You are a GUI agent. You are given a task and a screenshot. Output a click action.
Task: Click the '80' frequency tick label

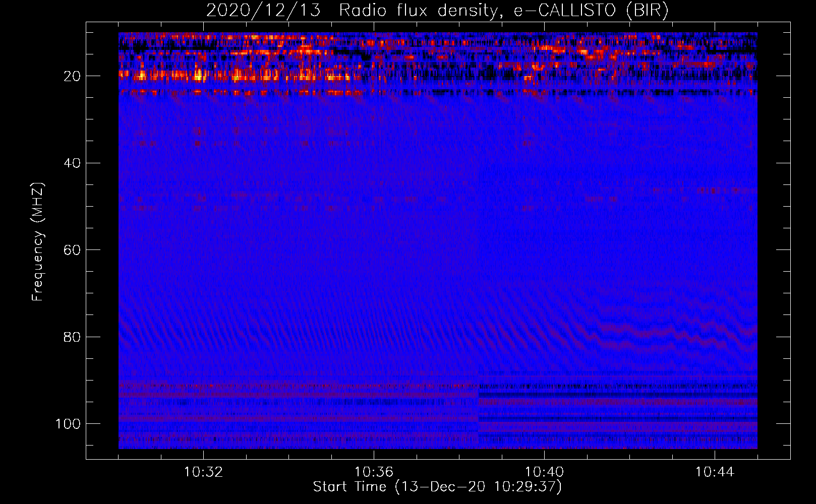coord(72,337)
